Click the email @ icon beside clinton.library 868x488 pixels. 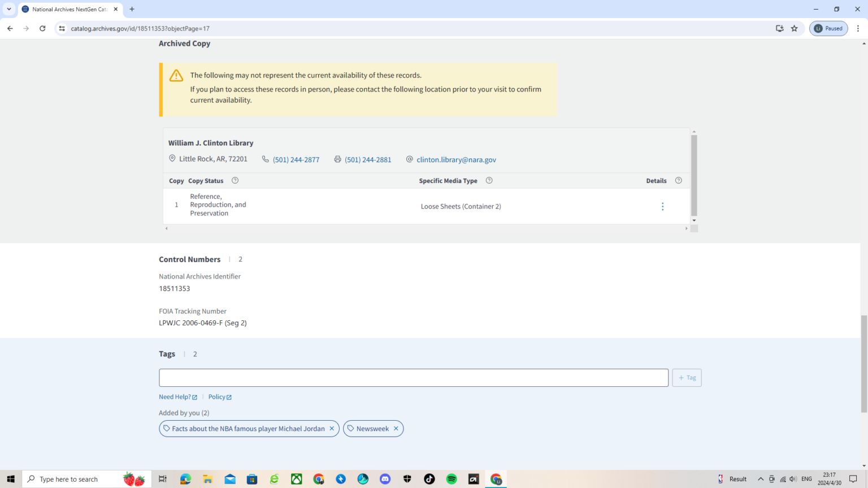(x=410, y=159)
